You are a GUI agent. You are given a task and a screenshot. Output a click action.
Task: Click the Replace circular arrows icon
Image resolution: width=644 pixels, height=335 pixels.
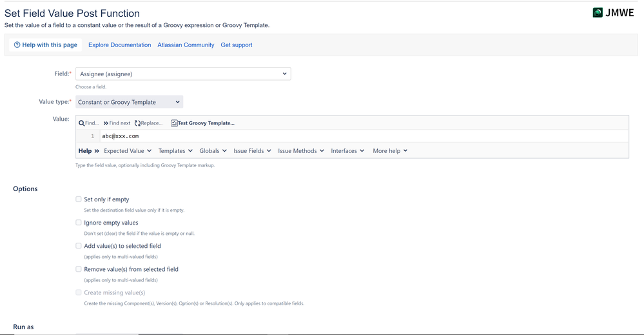[x=137, y=123]
